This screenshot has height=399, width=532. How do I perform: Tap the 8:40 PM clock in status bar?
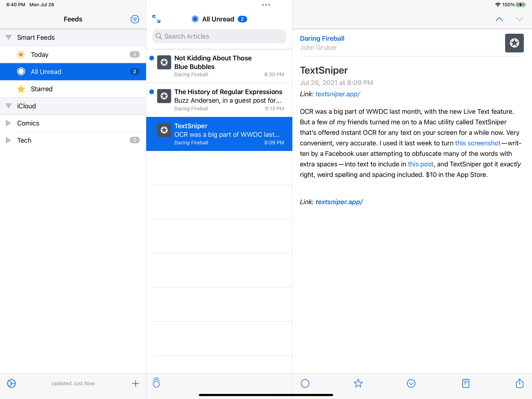tap(16, 4)
